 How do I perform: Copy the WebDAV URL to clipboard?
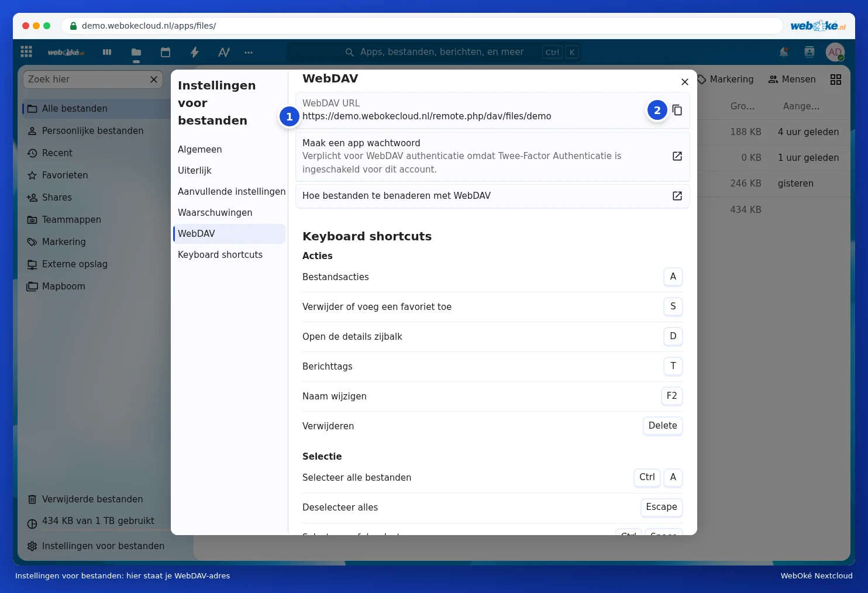pyautogui.click(x=677, y=110)
